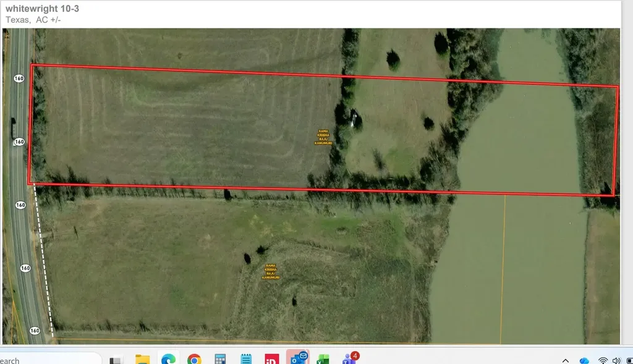The height and width of the screenshot is (364, 633).
Task: Open File Explorer from the taskbar
Action: pyautogui.click(x=142, y=359)
